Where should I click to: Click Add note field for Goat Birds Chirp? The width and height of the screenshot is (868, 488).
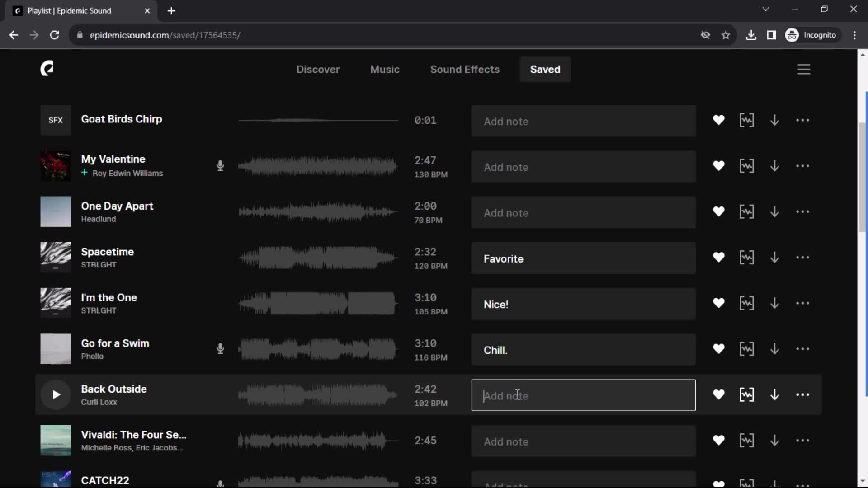coord(583,121)
